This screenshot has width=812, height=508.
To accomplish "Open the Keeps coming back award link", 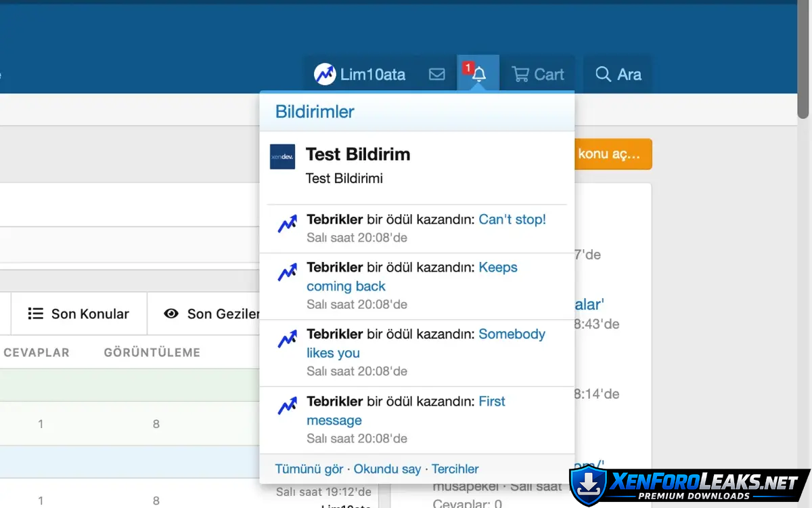I will pos(497,268).
